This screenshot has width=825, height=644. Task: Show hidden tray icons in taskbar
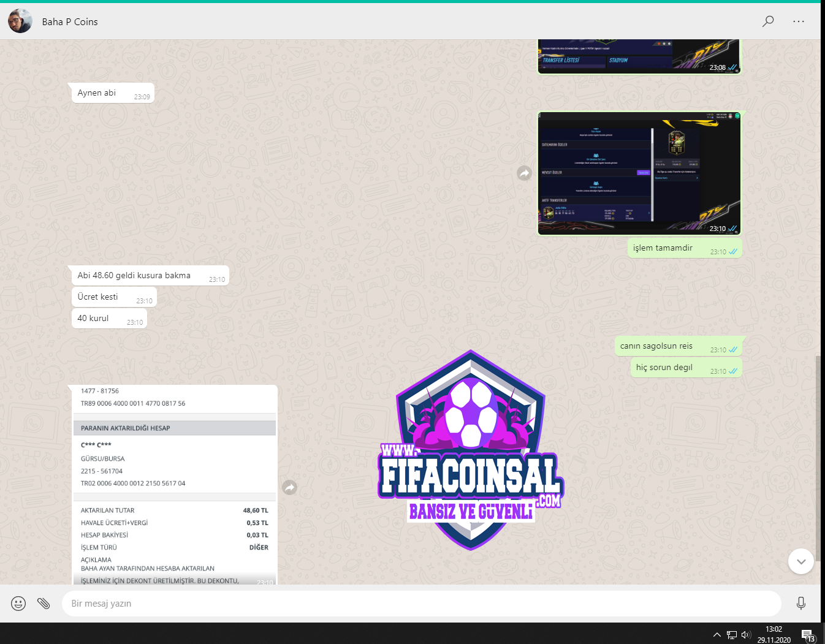(x=717, y=635)
